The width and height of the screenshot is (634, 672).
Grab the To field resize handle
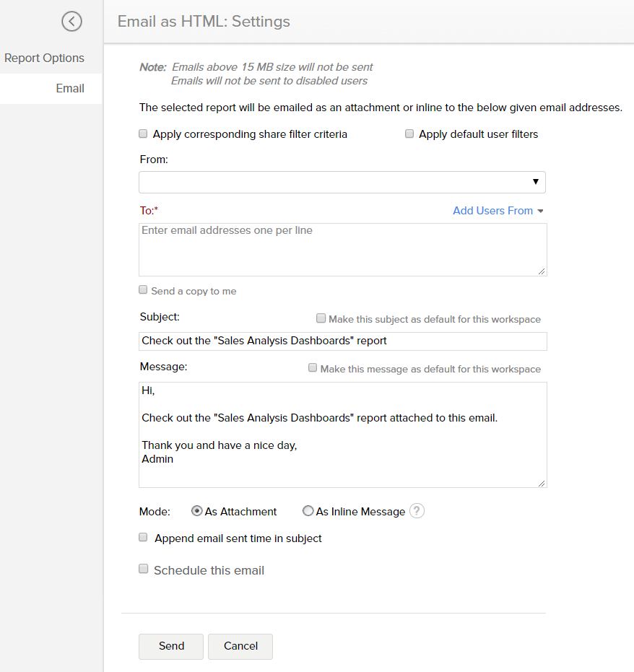click(x=542, y=271)
